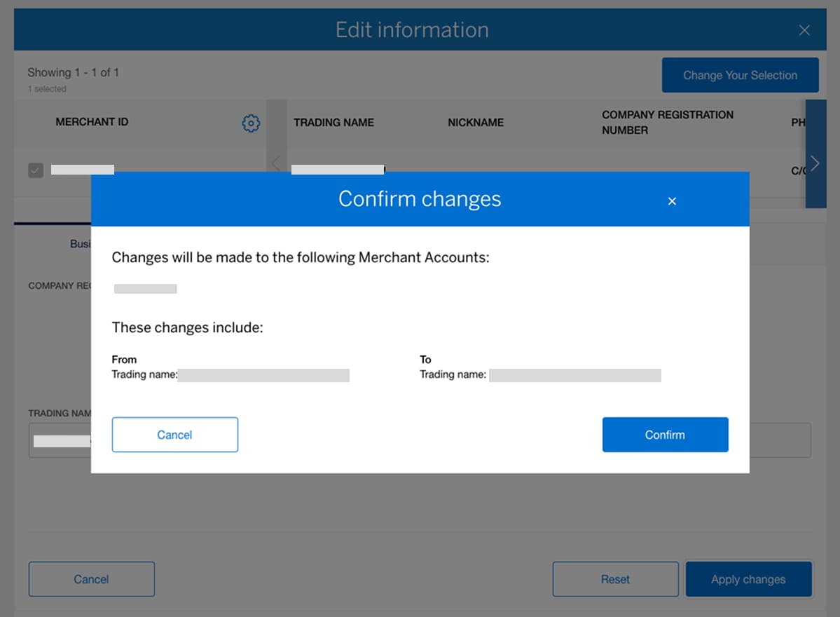Select the Trading Name column header

pyautogui.click(x=333, y=122)
